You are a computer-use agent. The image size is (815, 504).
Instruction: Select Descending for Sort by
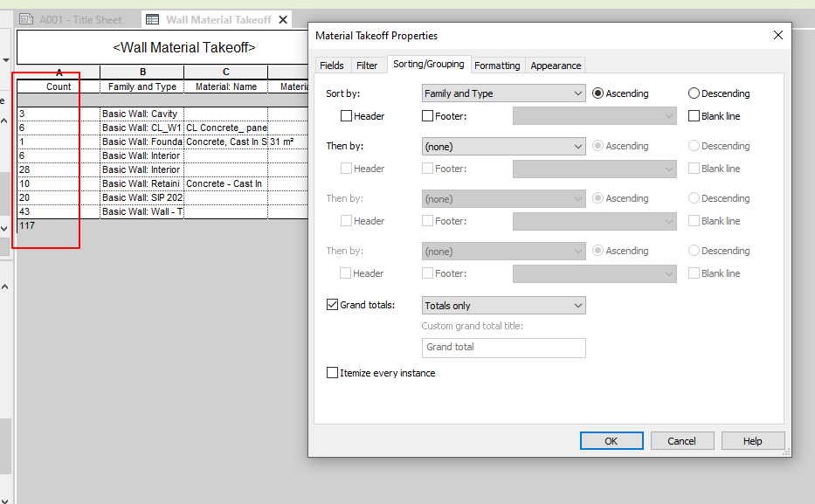point(694,93)
